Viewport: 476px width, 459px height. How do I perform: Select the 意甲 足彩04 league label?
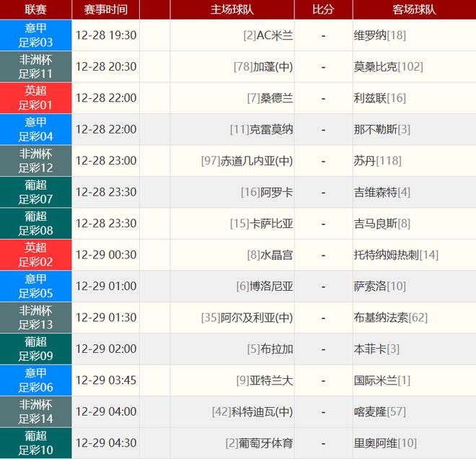(35, 129)
